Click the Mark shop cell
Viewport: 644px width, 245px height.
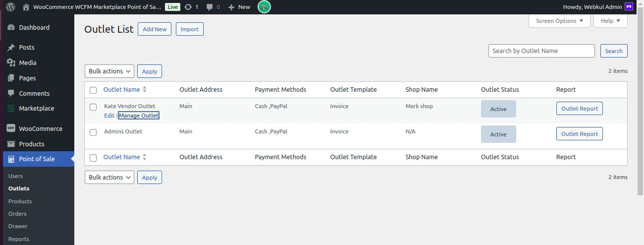point(419,106)
